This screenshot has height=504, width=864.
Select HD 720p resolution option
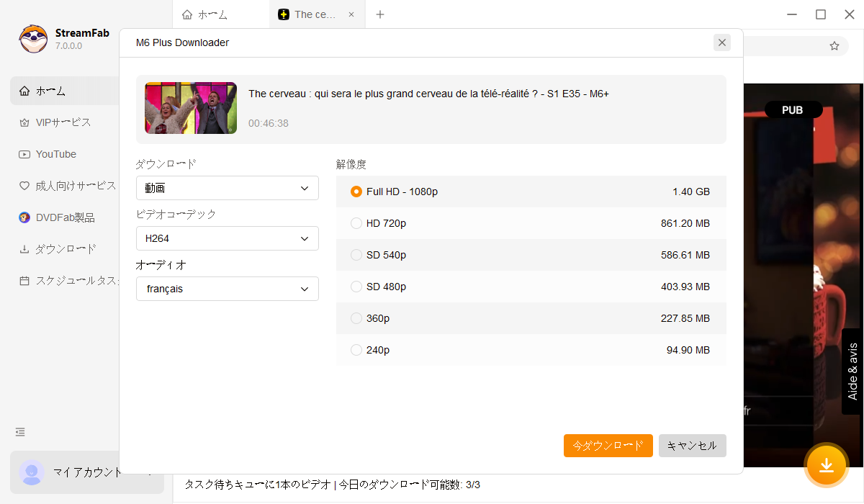coord(356,223)
